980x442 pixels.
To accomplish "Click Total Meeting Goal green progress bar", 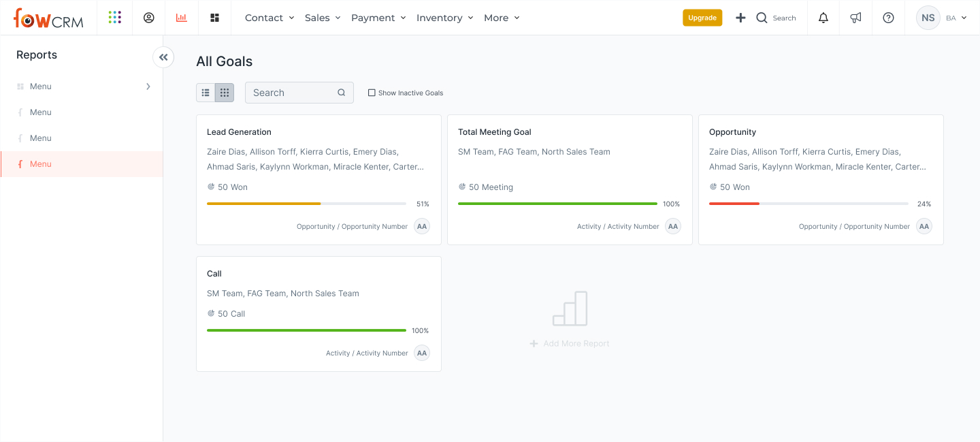I will click(557, 204).
